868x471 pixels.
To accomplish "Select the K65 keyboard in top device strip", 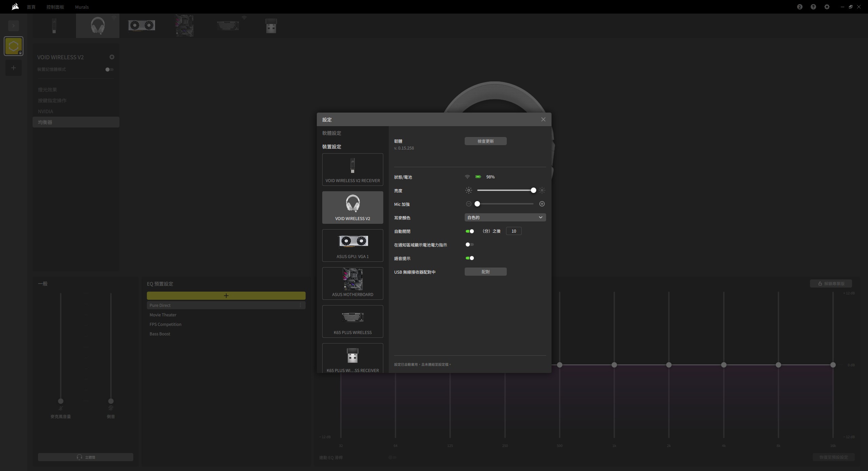I will (x=228, y=25).
